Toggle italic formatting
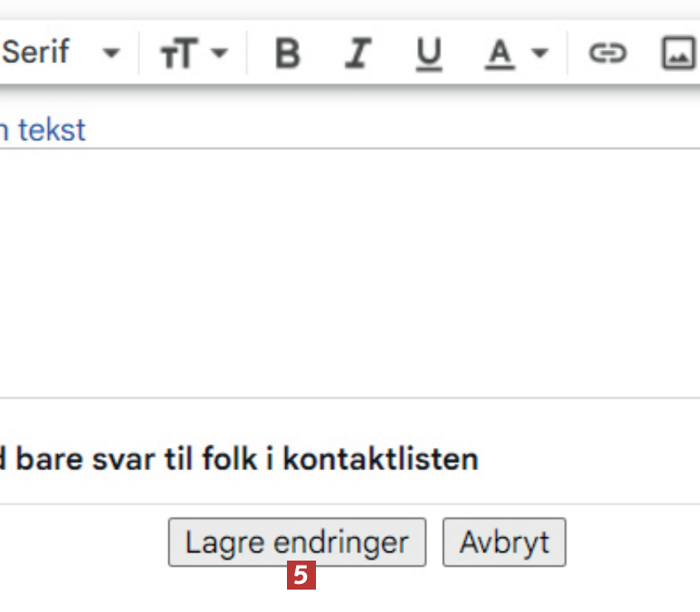The width and height of the screenshot is (700, 612). (x=357, y=55)
